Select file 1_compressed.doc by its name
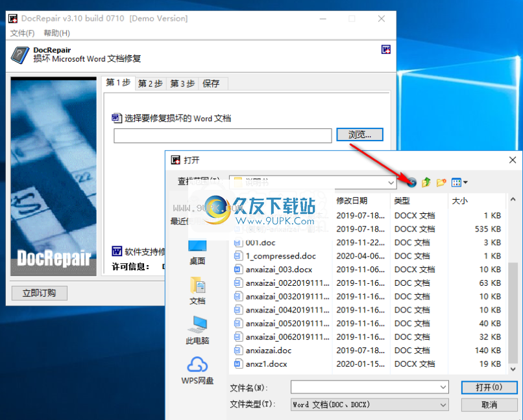523x420 pixels. point(281,256)
